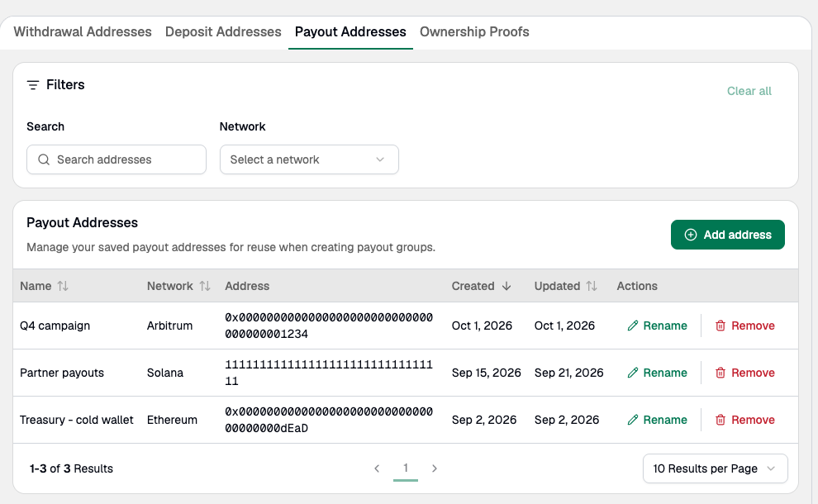Click the Actions column header
The height and width of the screenshot is (504, 818).
point(637,286)
